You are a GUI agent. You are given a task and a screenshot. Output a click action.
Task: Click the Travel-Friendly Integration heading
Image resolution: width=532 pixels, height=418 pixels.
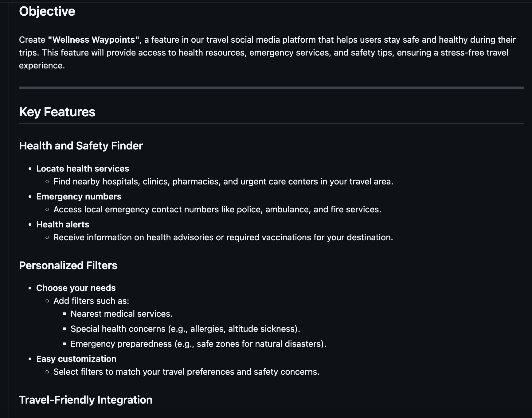tap(86, 400)
